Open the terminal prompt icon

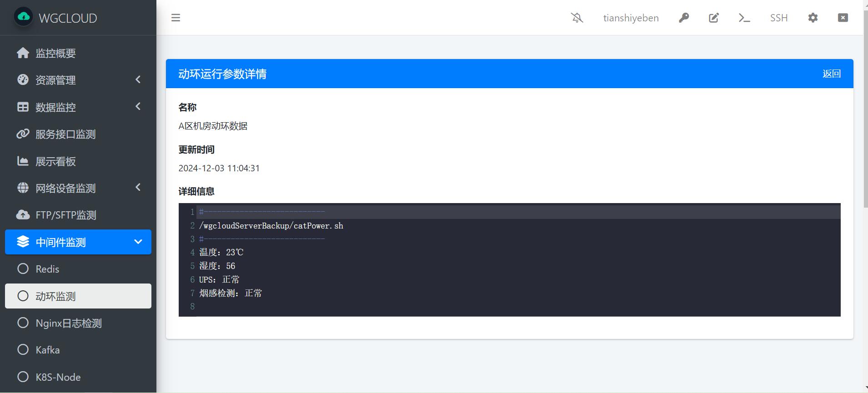tap(744, 18)
